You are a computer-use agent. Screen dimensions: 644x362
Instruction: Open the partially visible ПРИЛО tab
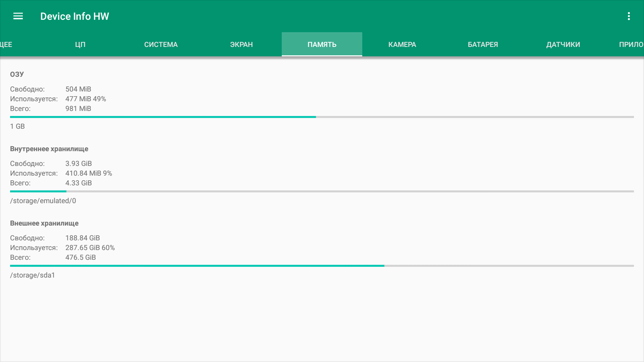tap(631, 45)
